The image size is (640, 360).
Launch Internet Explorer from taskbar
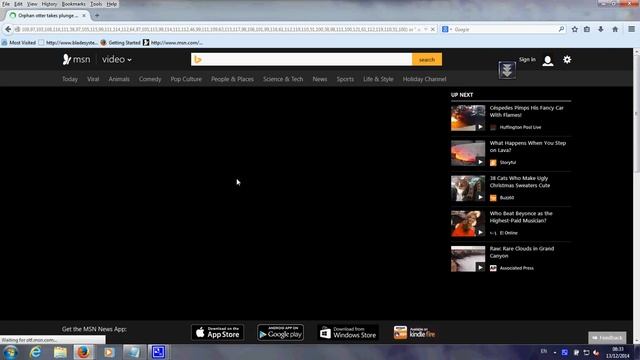(36, 352)
